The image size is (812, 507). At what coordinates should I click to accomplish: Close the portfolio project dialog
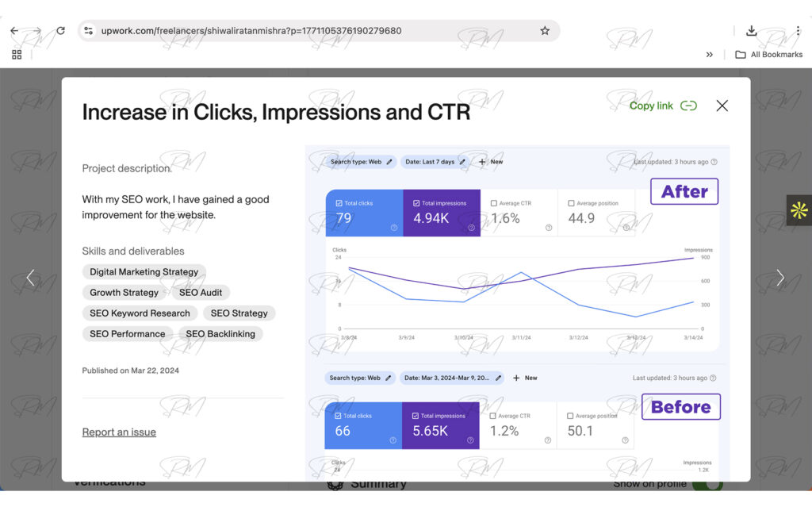coord(722,106)
